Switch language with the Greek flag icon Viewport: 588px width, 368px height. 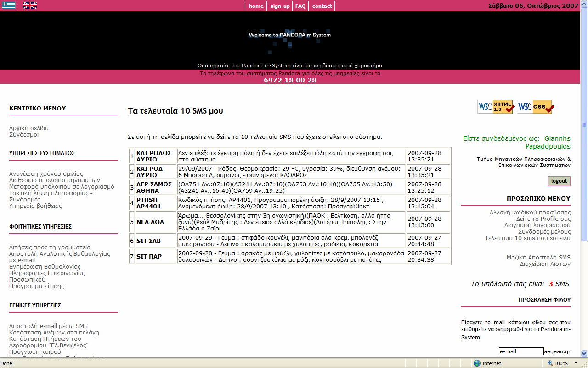pos(9,6)
